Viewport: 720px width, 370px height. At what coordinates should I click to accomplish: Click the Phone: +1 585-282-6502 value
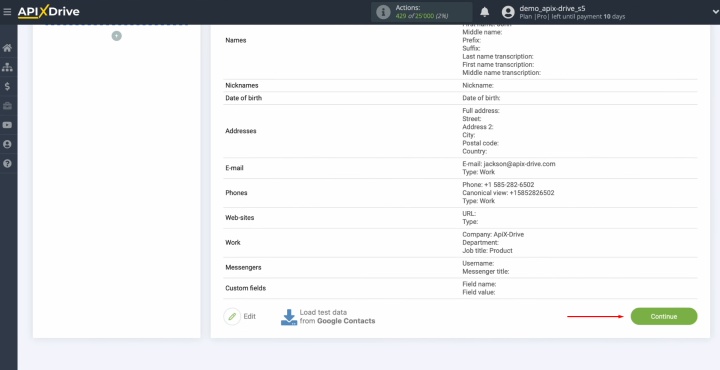coord(498,185)
